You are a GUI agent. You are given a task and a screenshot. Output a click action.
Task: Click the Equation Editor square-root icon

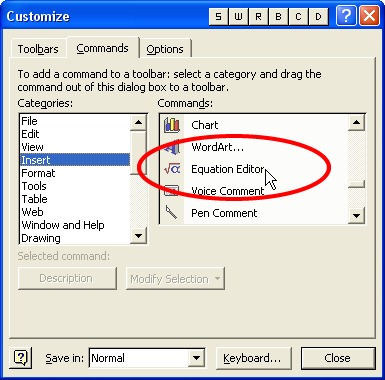pos(172,169)
